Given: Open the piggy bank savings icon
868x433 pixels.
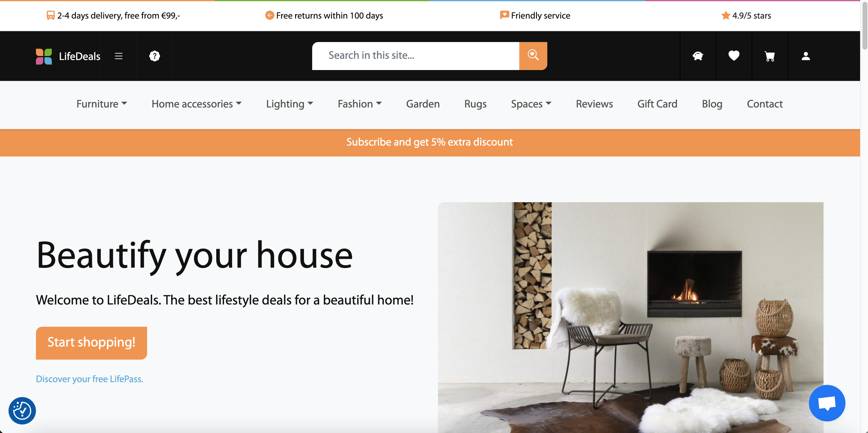Looking at the screenshot, I should click(x=697, y=56).
